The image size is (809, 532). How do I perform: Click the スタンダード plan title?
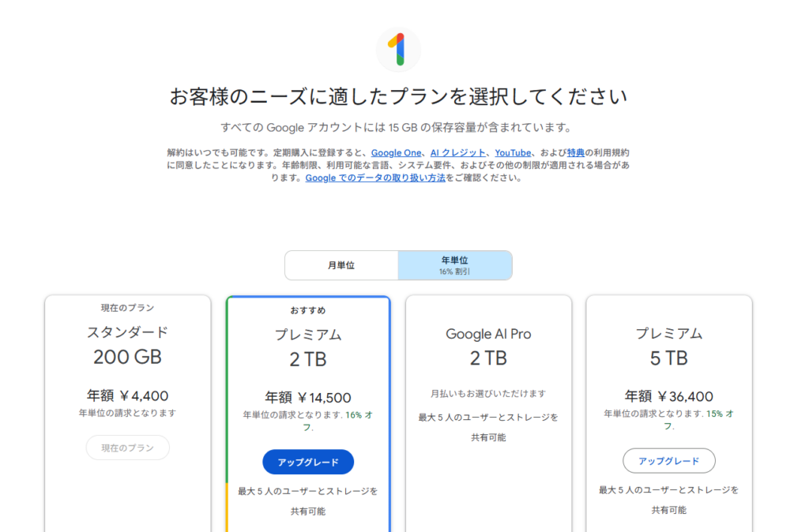coord(127,332)
